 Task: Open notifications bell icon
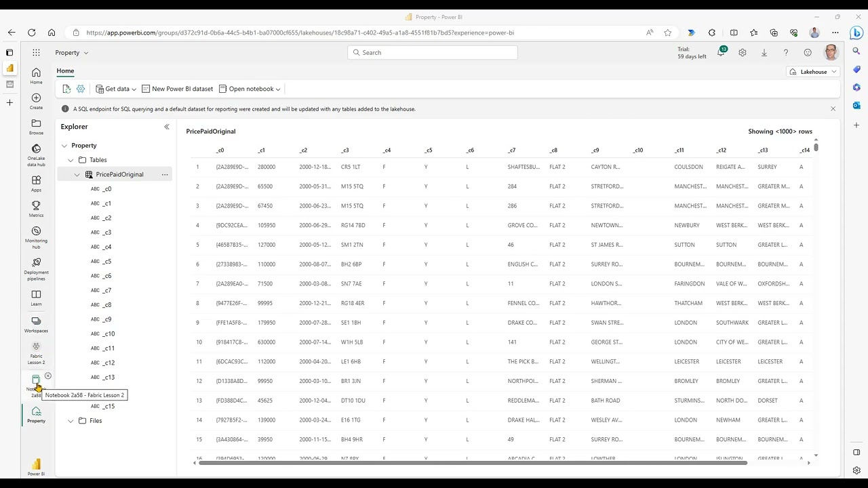pos(721,52)
